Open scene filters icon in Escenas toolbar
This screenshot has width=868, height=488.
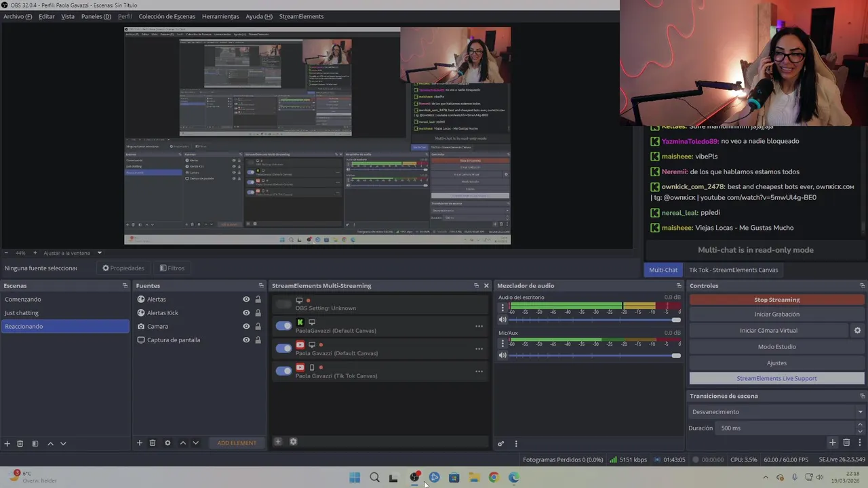click(x=35, y=443)
